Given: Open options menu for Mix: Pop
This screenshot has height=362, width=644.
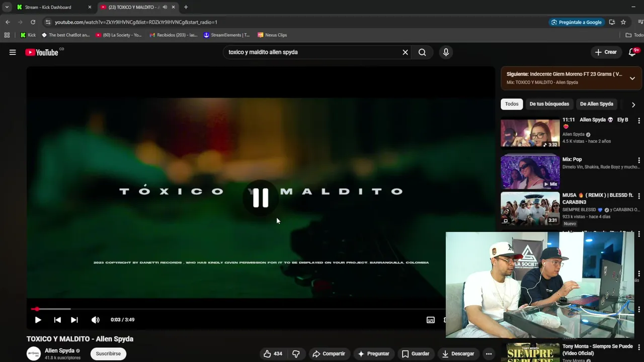Looking at the screenshot, I should tap(639, 160).
